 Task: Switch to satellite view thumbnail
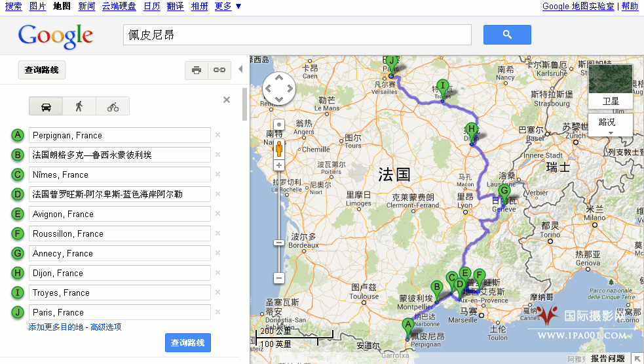tap(611, 86)
